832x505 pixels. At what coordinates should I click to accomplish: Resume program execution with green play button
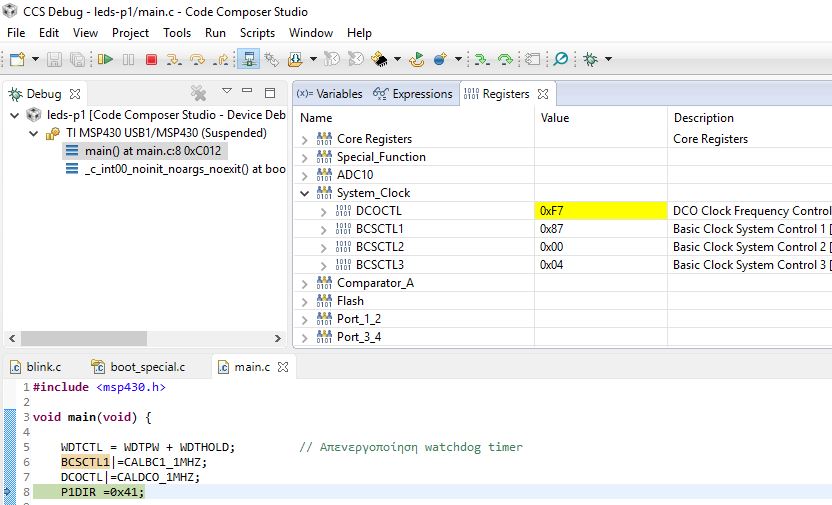(105, 59)
